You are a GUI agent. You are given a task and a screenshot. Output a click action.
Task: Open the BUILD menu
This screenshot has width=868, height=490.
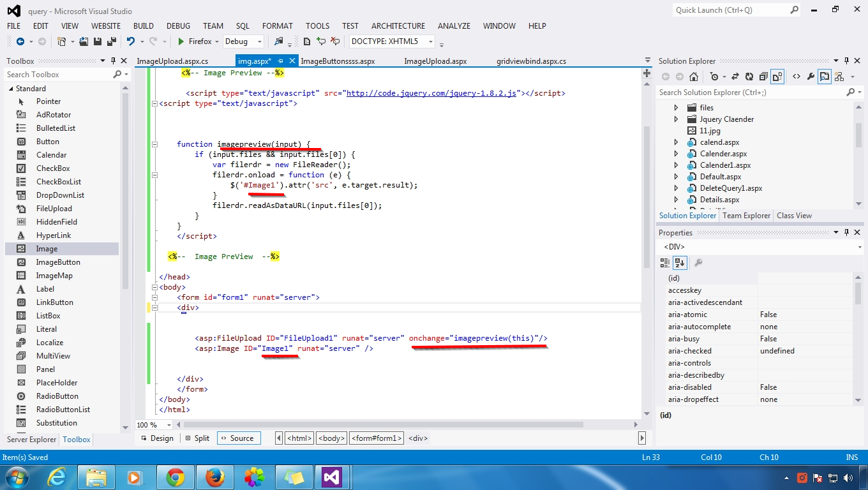(144, 26)
